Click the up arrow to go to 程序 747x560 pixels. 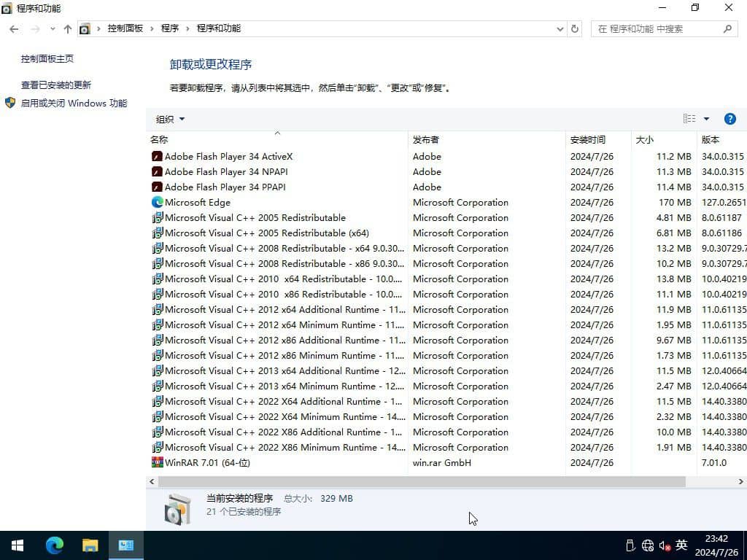(x=67, y=28)
